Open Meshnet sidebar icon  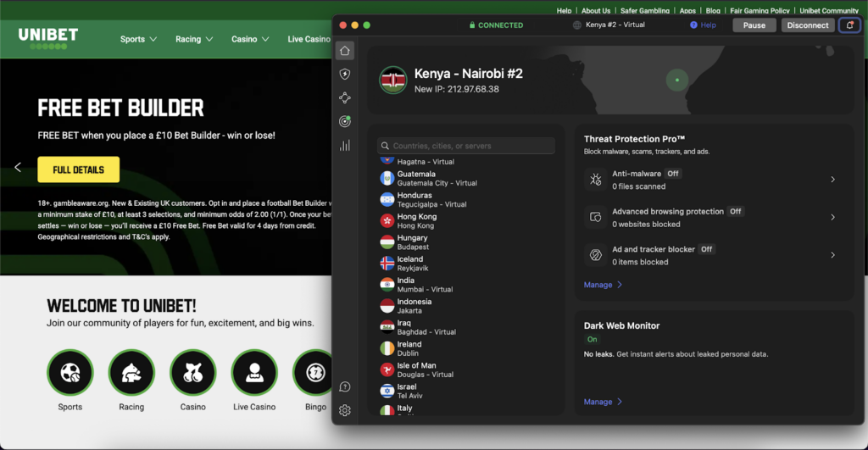(345, 98)
